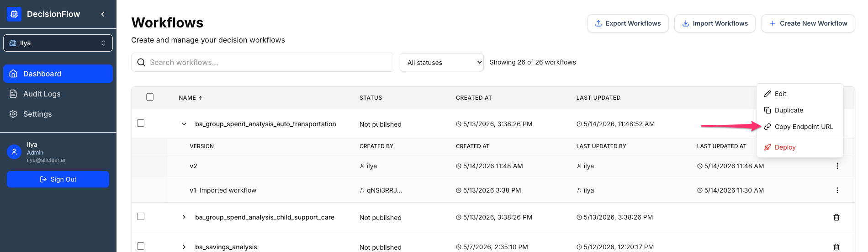Image resolution: width=868 pixels, height=252 pixels.
Task: Sort by the NAME column header
Action: [x=191, y=98]
